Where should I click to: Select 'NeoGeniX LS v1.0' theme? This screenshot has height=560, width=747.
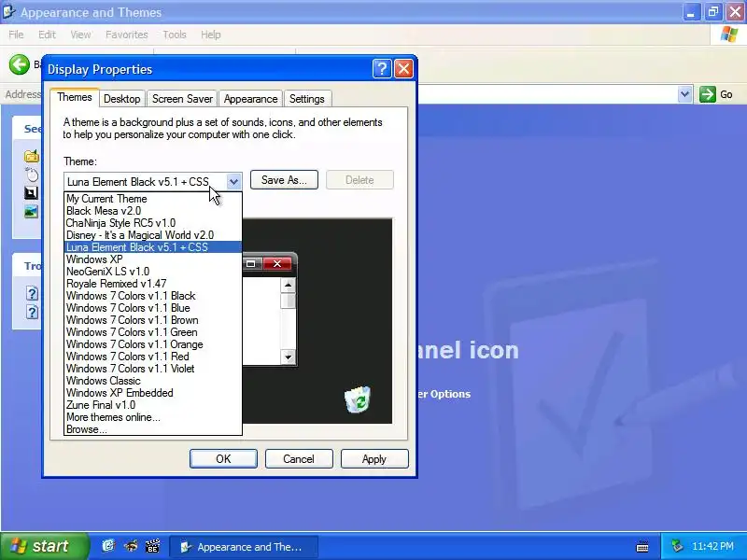coord(153,272)
